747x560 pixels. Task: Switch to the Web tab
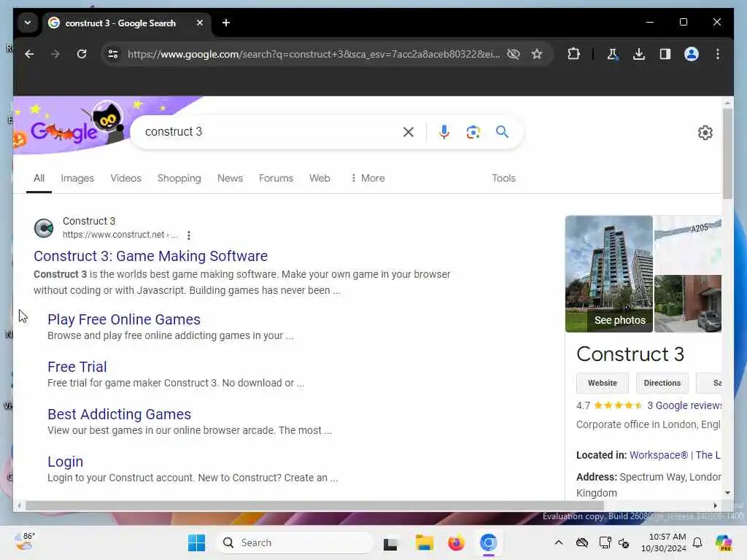click(320, 178)
